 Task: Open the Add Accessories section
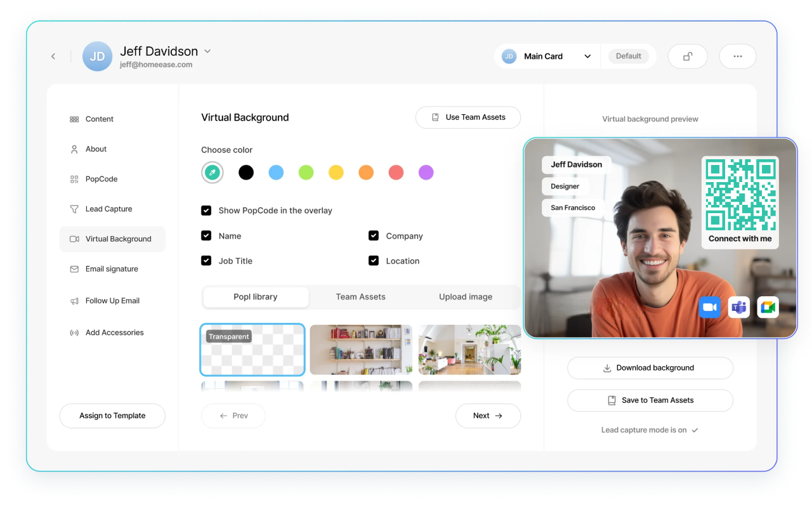pos(114,332)
